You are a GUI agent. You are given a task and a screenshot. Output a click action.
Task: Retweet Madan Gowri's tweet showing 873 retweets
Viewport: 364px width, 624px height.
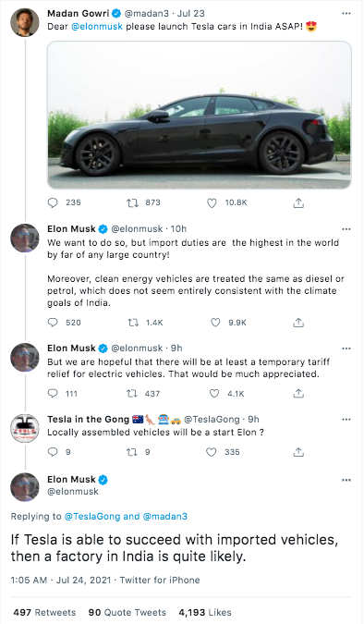[x=132, y=203]
